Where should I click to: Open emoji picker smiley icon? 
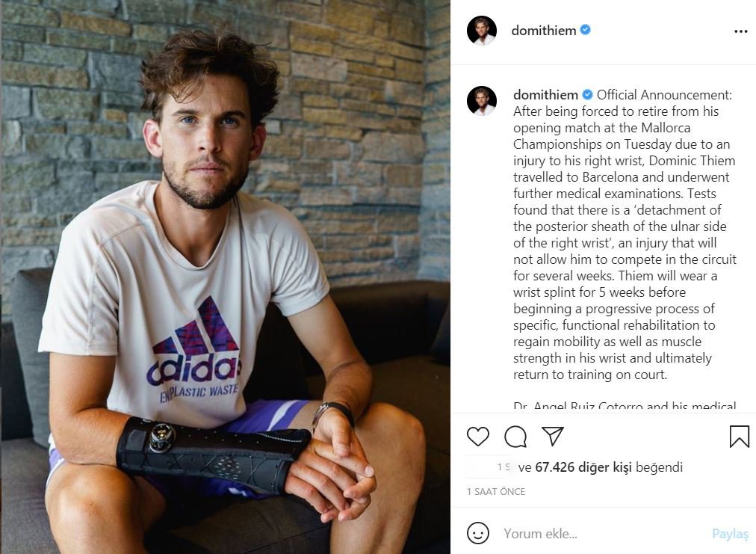pyautogui.click(x=478, y=533)
